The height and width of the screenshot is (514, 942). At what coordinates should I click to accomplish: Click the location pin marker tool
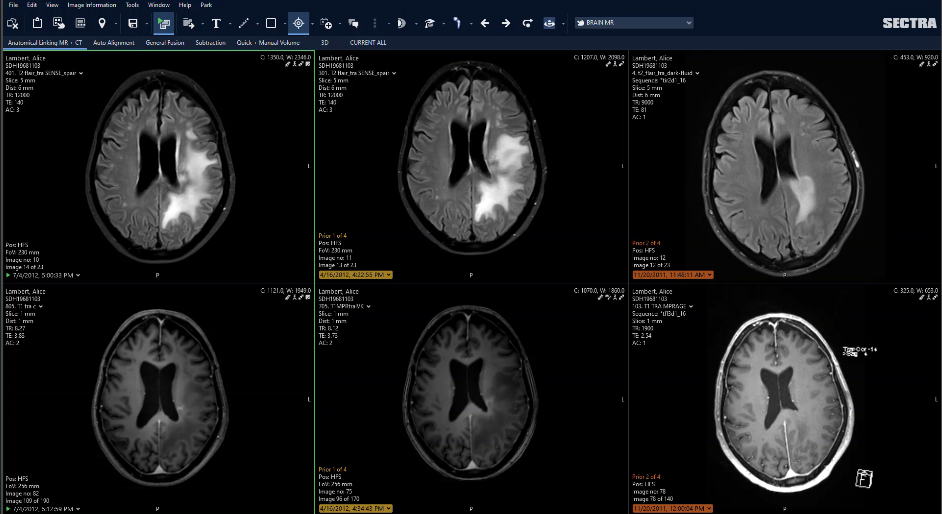pos(102,23)
